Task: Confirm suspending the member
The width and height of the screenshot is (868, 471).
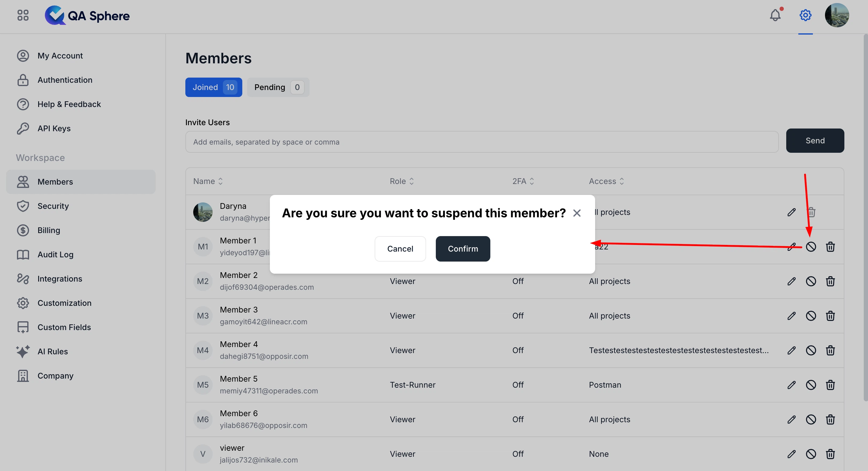Action: 463,249
